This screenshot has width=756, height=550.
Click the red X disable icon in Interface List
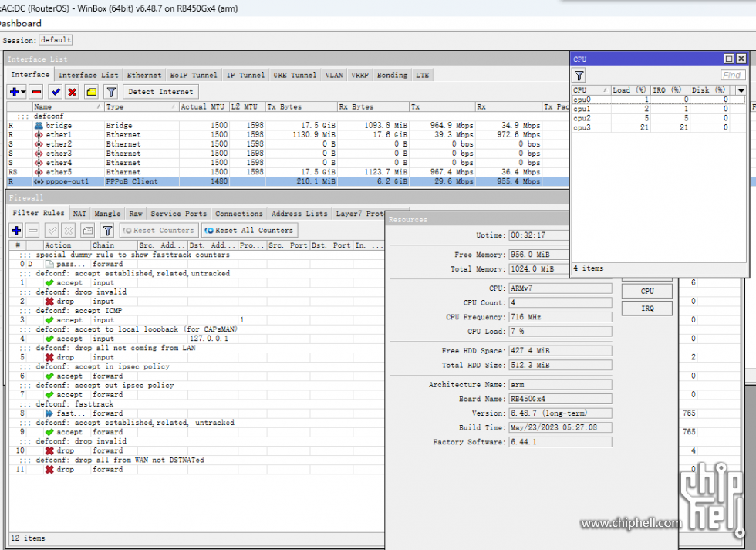click(73, 92)
